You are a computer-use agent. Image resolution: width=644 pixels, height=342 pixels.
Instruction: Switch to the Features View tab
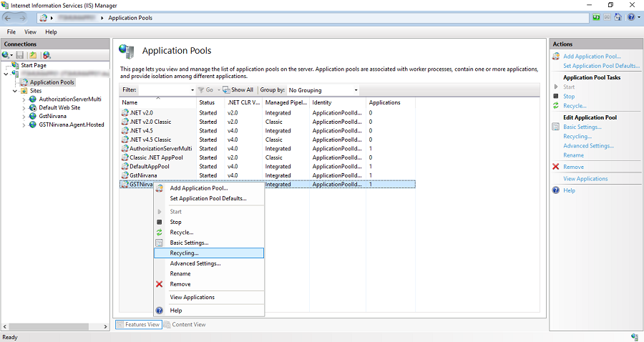tap(138, 324)
